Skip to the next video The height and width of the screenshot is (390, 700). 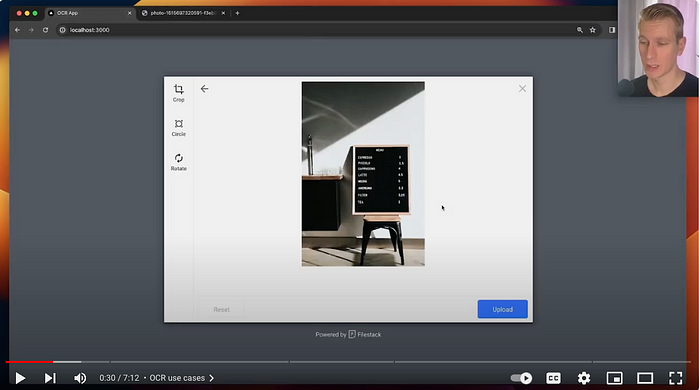[x=50, y=378]
